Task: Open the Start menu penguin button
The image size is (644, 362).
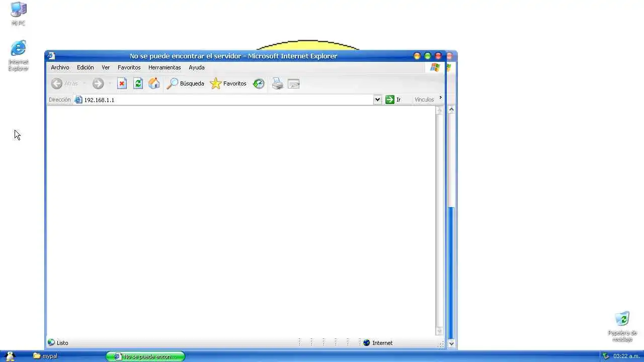Action: pyautogui.click(x=10, y=356)
